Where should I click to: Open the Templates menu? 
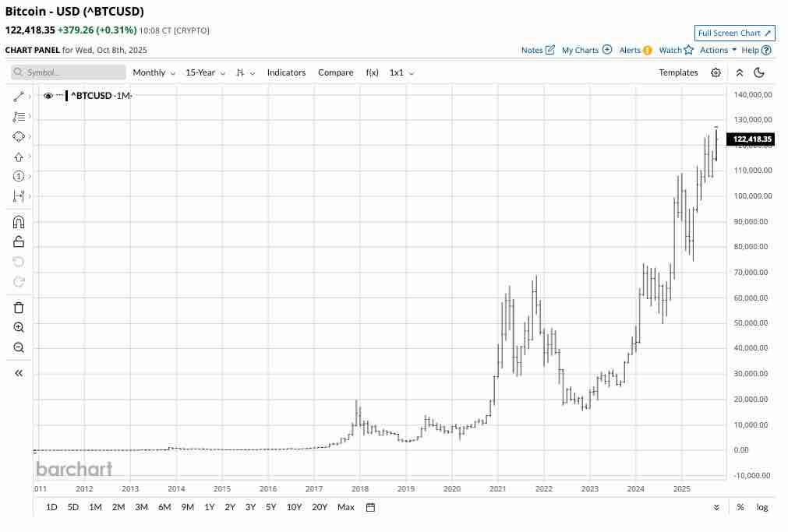[678, 72]
